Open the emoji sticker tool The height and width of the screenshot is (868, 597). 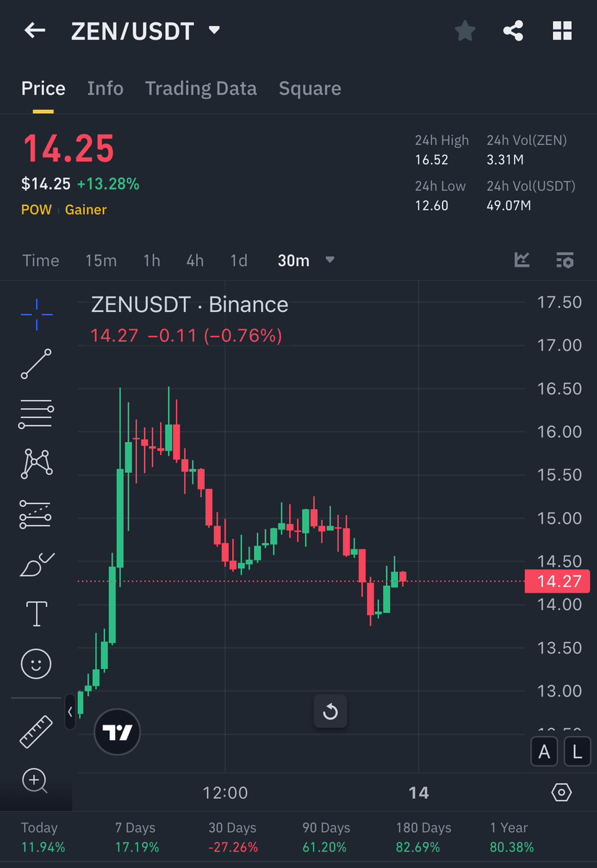tap(36, 664)
